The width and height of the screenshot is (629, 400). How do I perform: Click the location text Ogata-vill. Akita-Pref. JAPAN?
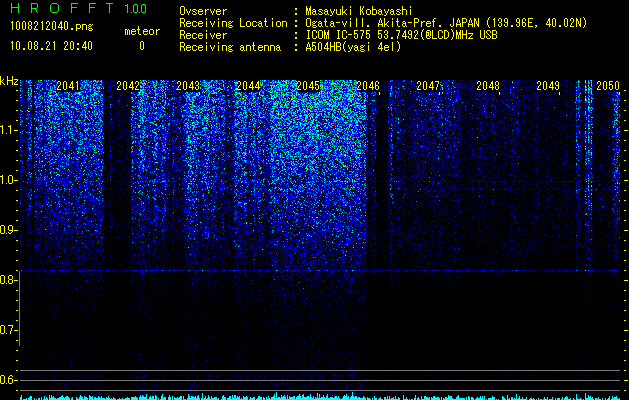coord(392,23)
